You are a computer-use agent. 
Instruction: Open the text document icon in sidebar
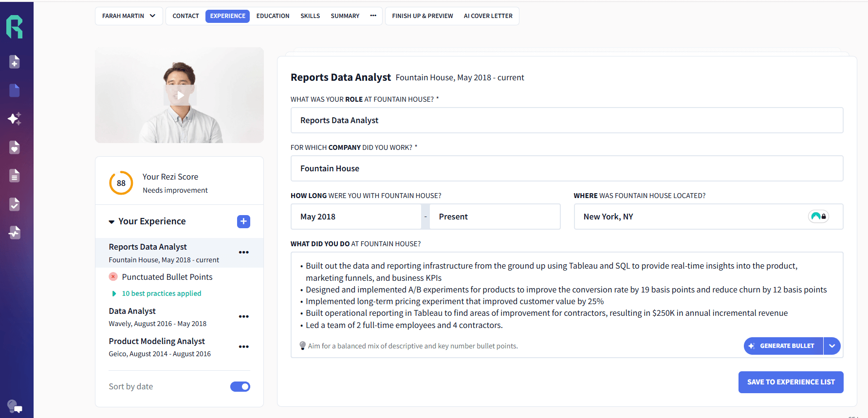click(15, 176)
